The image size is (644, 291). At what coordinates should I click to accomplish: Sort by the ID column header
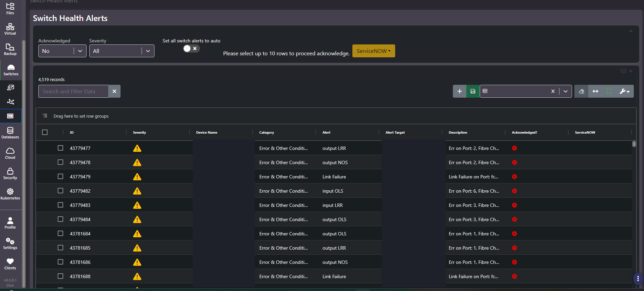[x=72, y=133]
